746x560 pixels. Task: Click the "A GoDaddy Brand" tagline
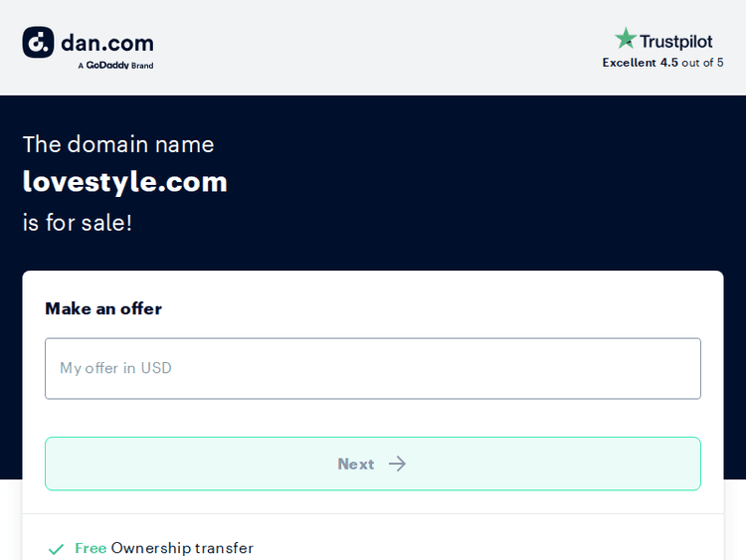(x=115, y=66)
